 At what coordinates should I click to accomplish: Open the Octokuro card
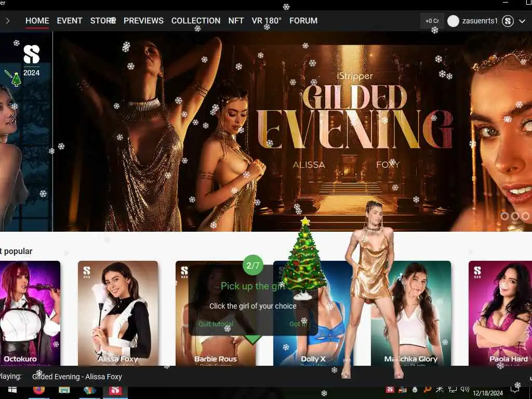(x=30, y=313)
